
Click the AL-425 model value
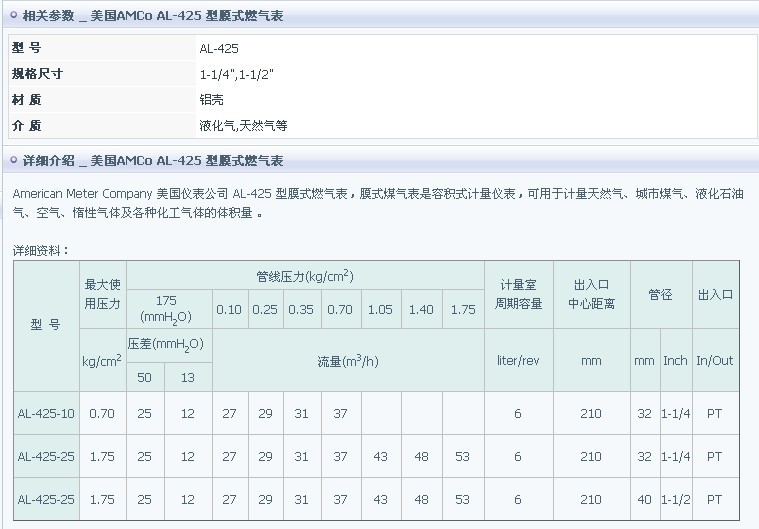pos(219,48)
